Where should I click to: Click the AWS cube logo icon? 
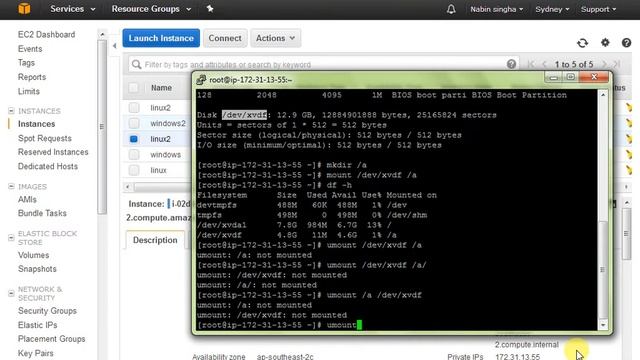pyautogui.click(x=24, y=9)
